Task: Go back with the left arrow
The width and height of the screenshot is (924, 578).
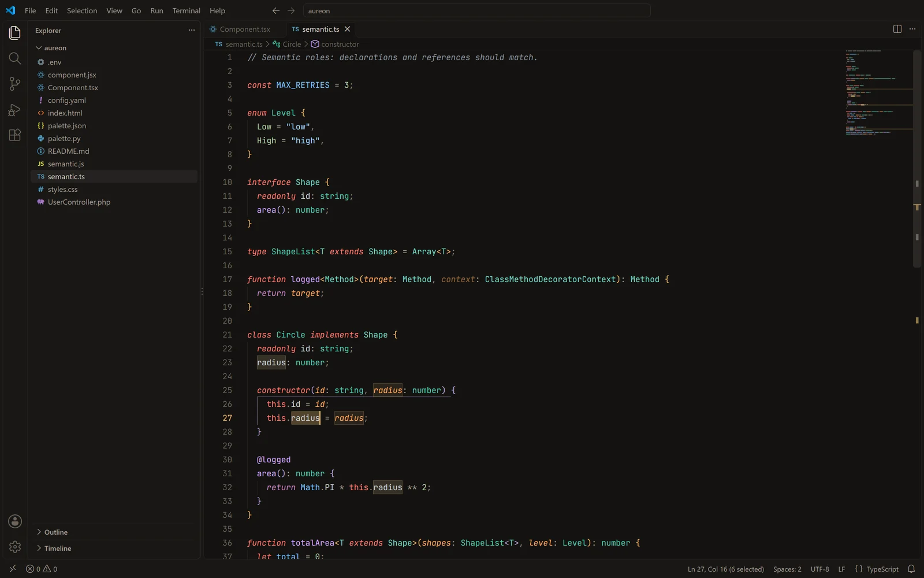Action: (x=276, y=10)
